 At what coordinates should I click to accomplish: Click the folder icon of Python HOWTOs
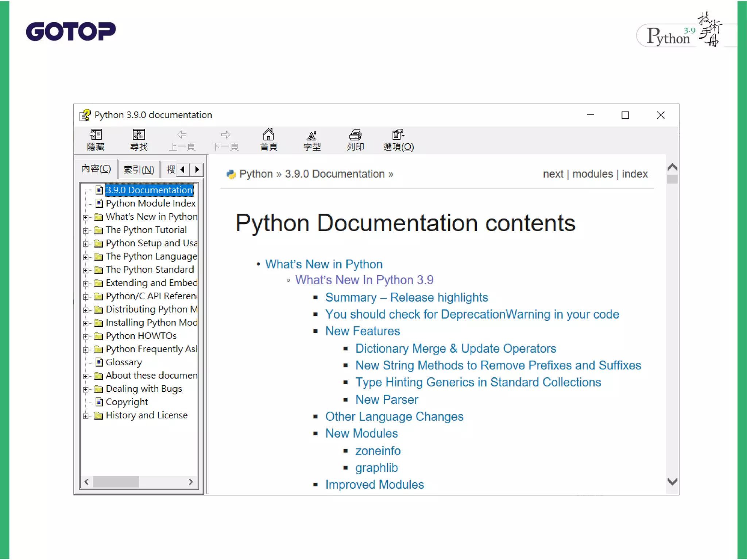click(98, 336)
